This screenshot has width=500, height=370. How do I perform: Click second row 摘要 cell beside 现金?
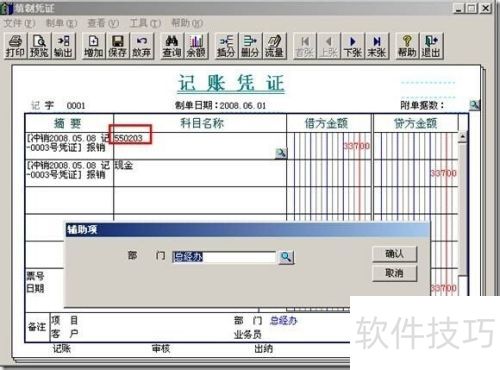69,173
